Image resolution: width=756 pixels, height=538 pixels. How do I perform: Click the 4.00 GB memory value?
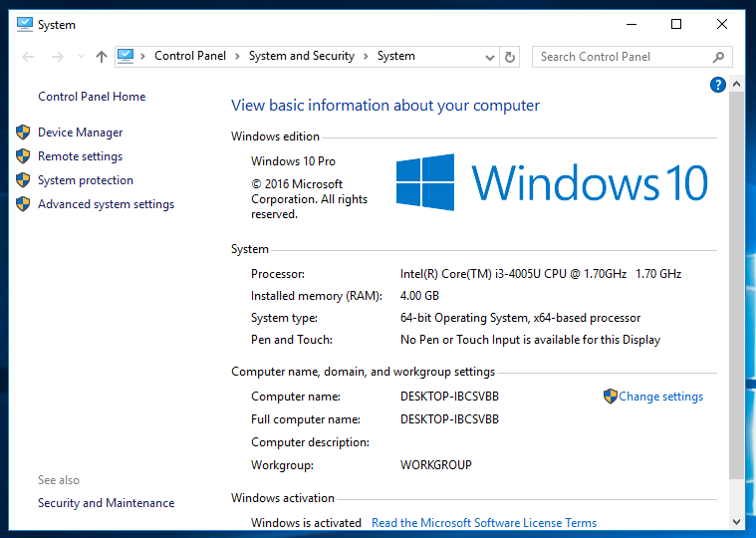tap(419, 296)
